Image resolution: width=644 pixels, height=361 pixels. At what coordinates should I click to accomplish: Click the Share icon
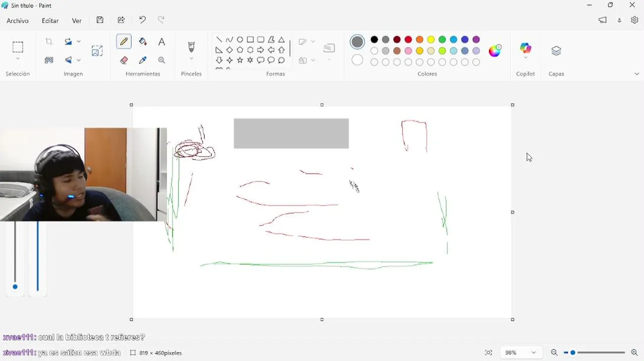point(121,20)
